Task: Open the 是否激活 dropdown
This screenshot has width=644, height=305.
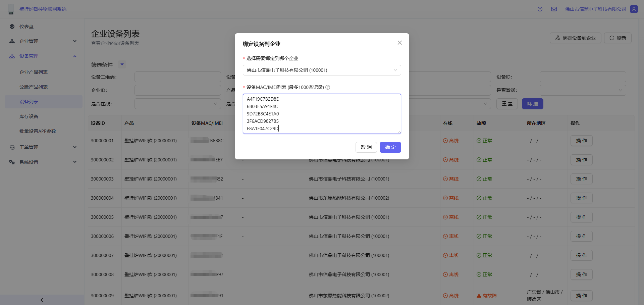Action: tap(582, 90)
